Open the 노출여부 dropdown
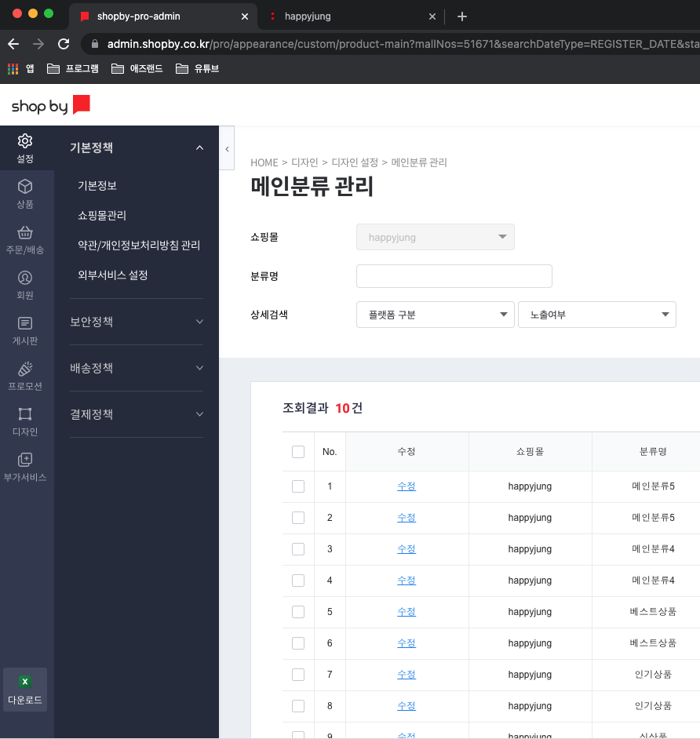The width and height of the screenshot is (700, 739). [x=596, y=315]
